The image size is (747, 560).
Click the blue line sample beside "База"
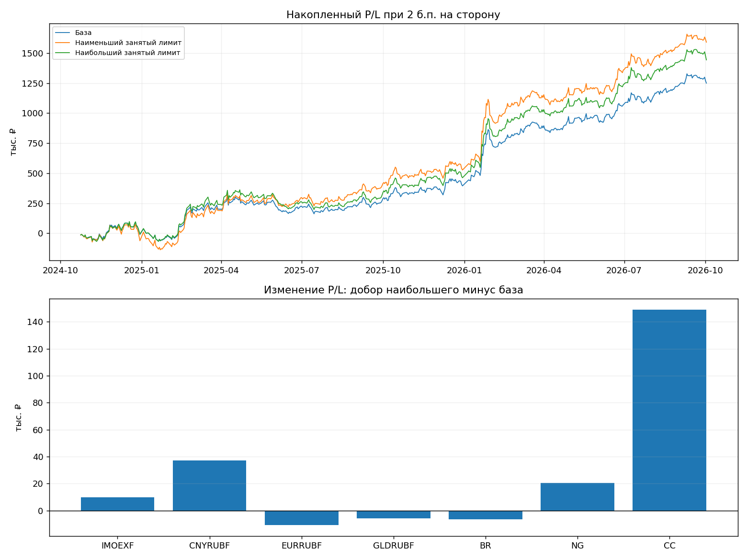coord(63,33)
